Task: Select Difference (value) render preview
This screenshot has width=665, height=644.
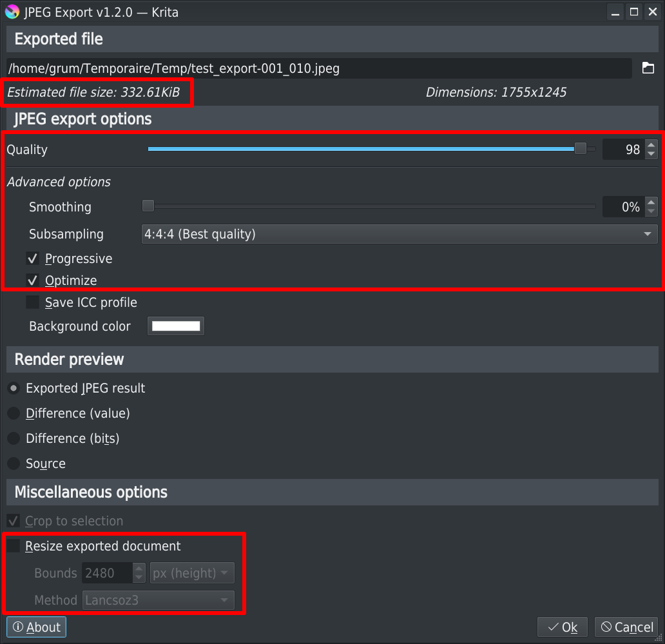Action: [x=13, y=413]
